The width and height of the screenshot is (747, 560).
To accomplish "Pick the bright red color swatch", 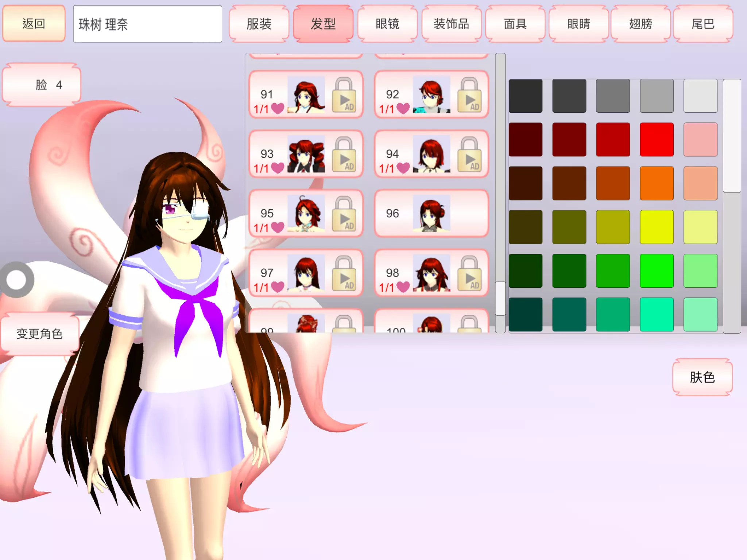I will tap(657, 140).
